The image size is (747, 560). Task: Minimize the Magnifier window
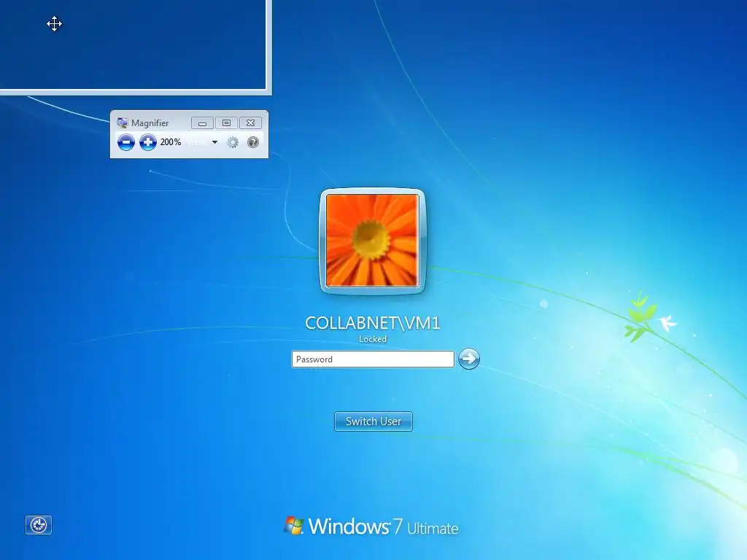(203, 123)
